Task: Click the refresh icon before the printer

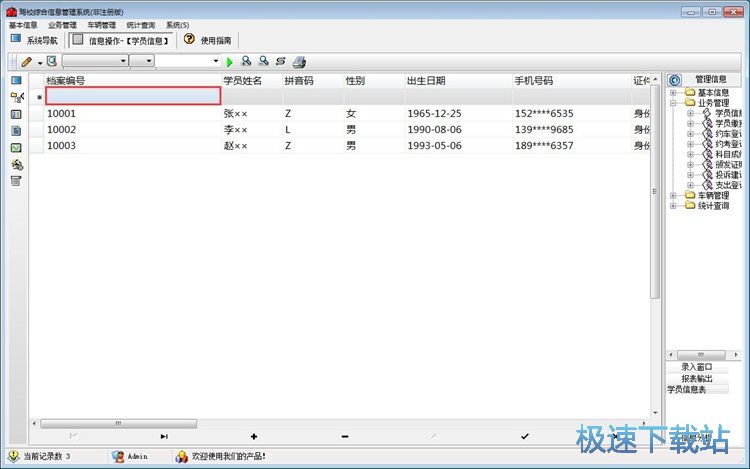Action: (x=281, y=62)
